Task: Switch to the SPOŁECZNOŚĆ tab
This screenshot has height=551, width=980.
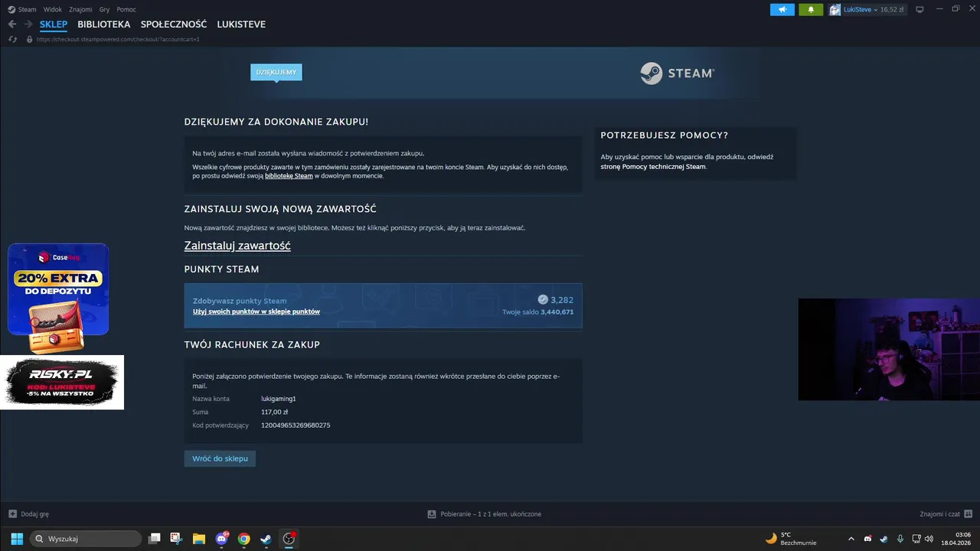Action: pyautogui.click(x=174, y=24)
